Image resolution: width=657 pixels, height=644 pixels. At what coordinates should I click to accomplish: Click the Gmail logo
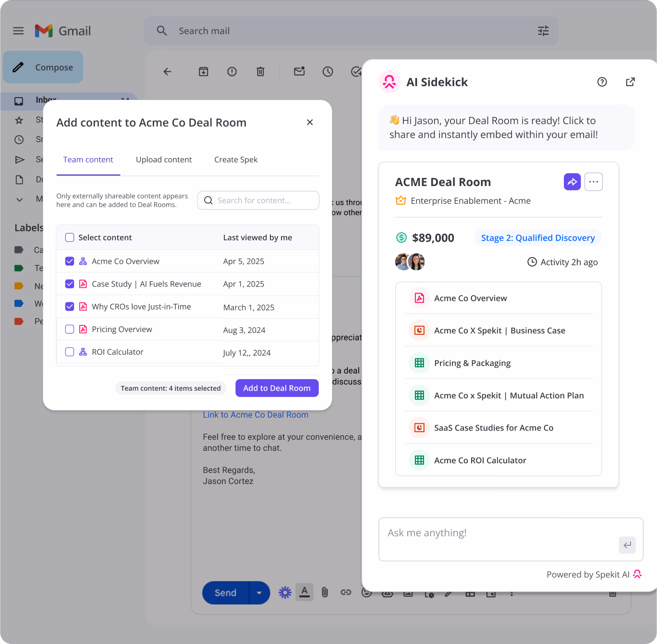[x=63, y=31]
